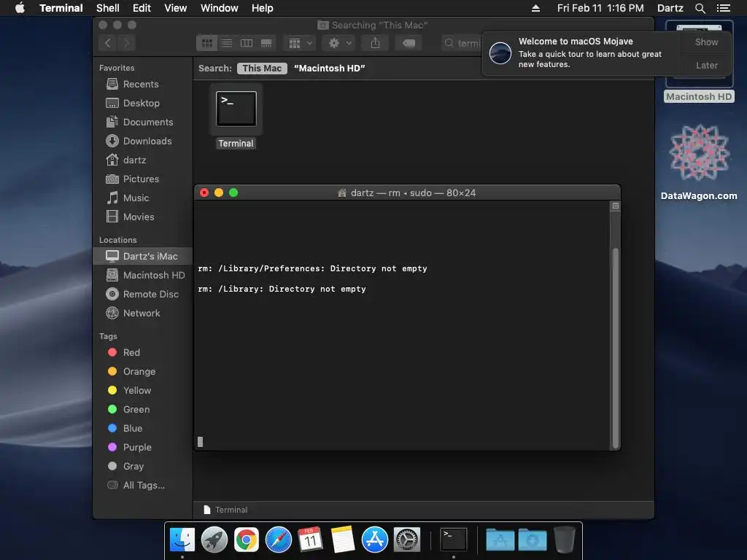Open the Shell menu
This screenshot has height=560, width=747.
(108, 8)
